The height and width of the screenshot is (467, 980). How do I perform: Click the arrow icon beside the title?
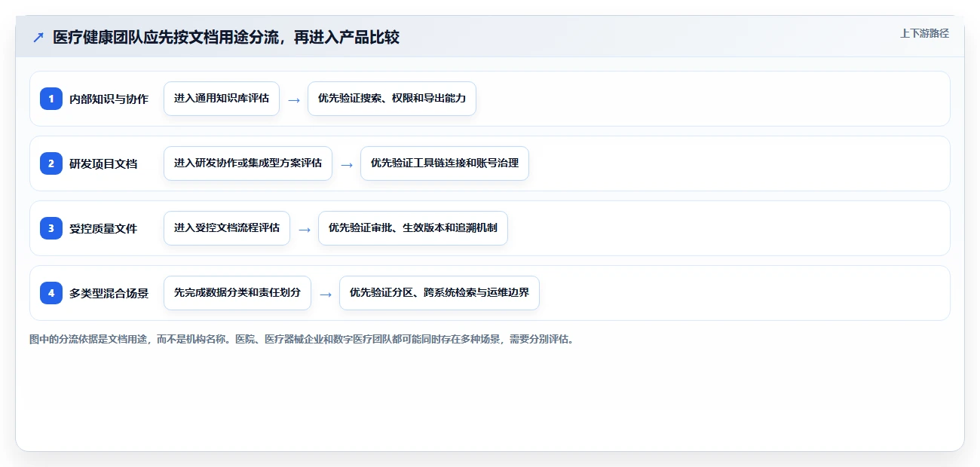click(x=38, y=37)
